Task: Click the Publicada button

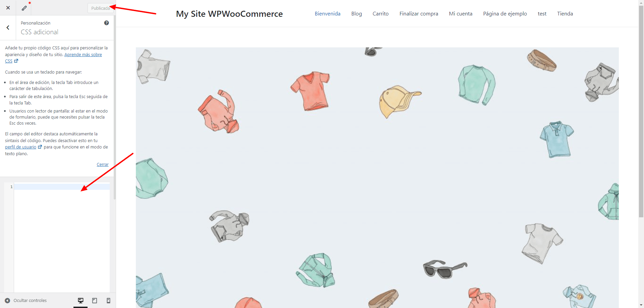Action: point(100,8)
